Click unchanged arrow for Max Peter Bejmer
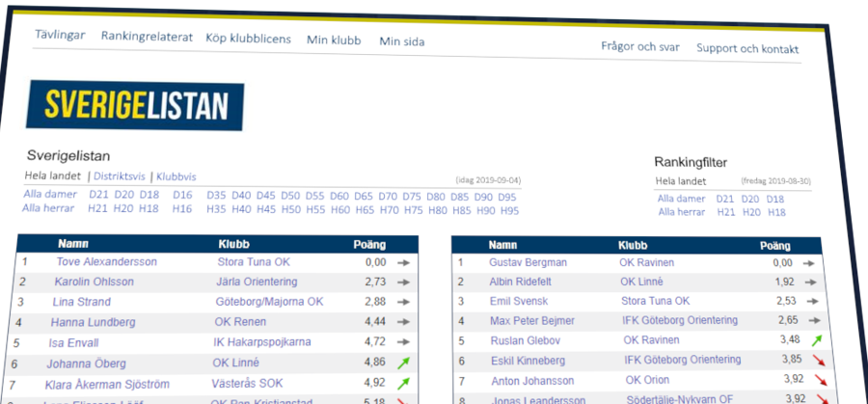This screenshot has width=868, height=404. pos(815,320)
